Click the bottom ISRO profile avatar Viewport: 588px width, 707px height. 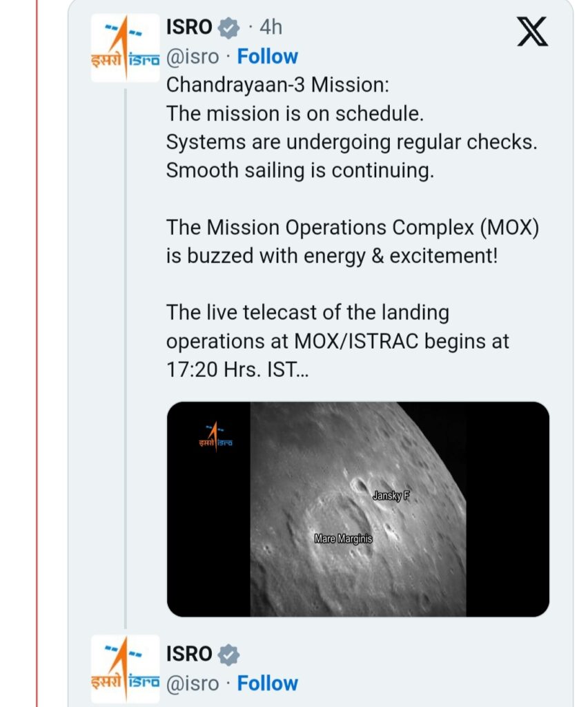(125, 668)
